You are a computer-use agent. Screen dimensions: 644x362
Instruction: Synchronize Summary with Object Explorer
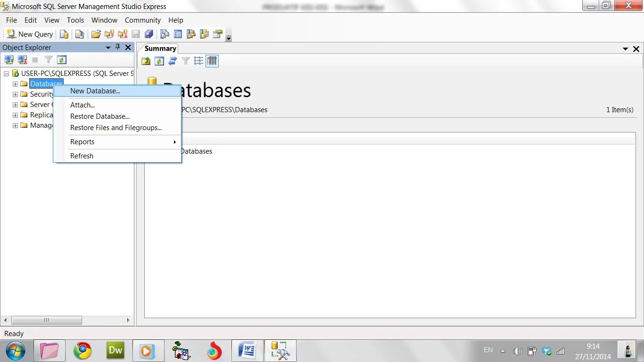(173, 61)
